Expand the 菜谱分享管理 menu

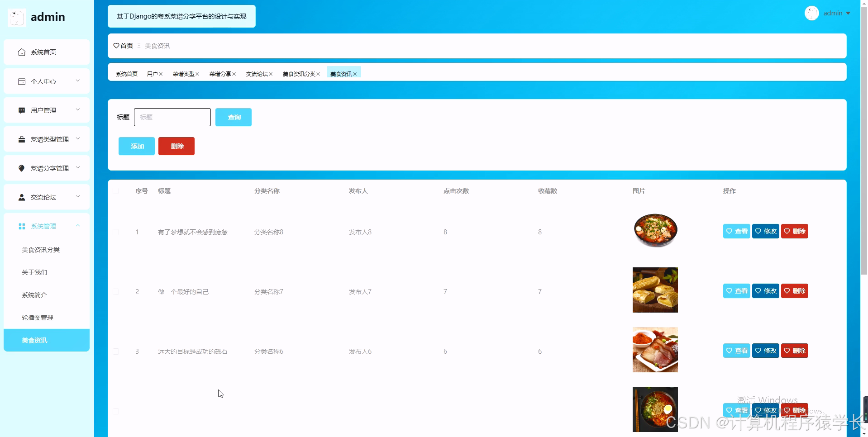pyautogui.click(x=78, y=168)
